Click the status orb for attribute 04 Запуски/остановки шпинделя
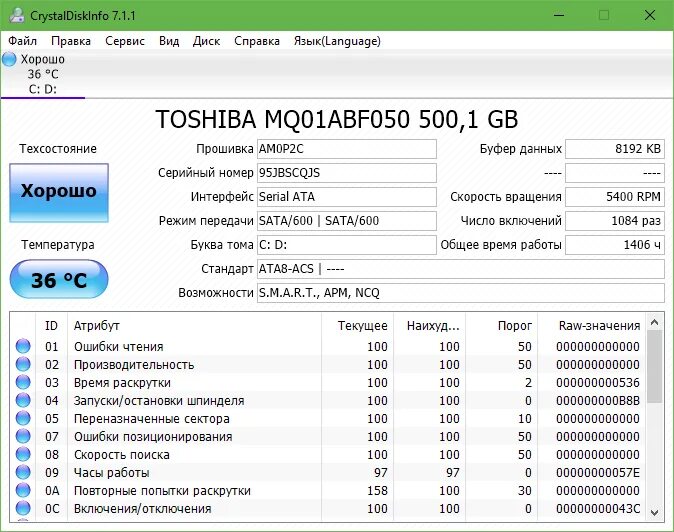The height and width of the screenshot is (532, 674). coord(23,400)
